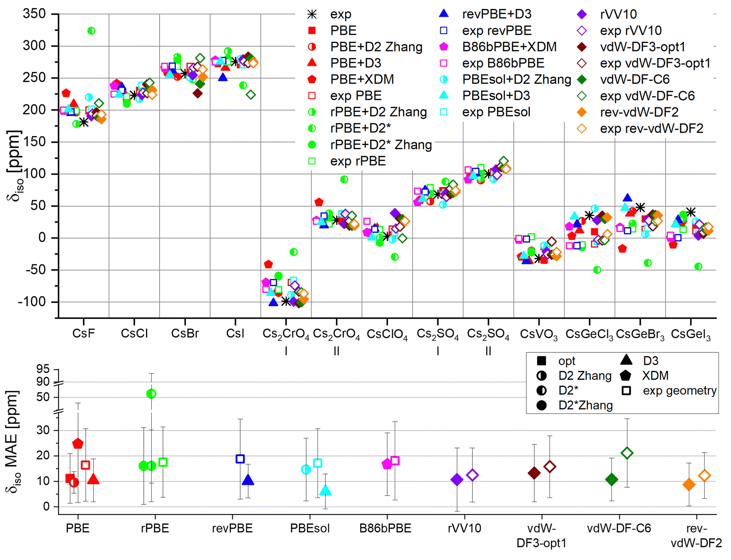The height and width of the screenshot is (560, 731).
Task: Click the 'PBE' label on lower x-axis
Action: coord(78,528)
